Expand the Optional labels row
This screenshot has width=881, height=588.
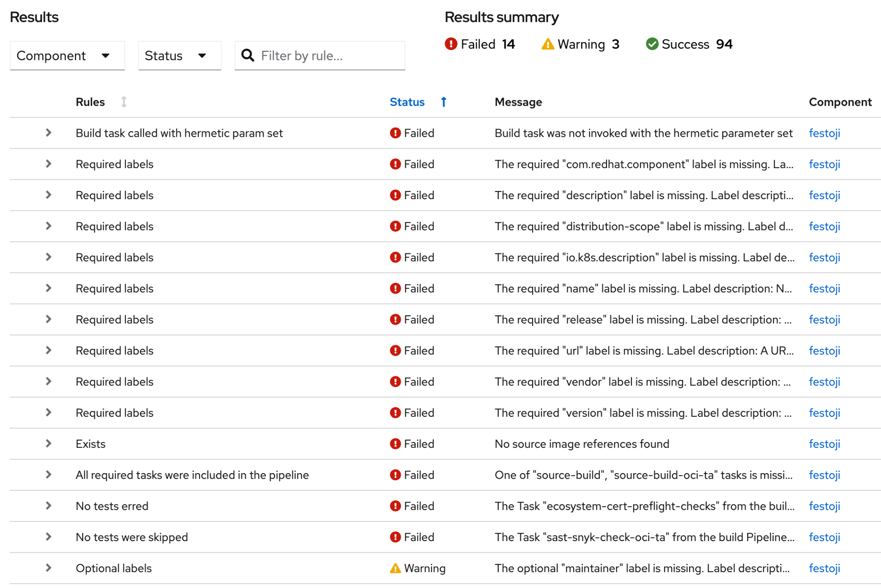(x=49, y=568)
